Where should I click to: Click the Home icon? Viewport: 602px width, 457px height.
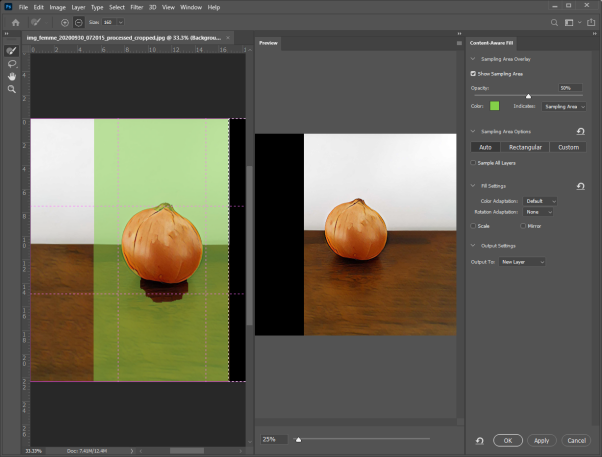[x=16, y=23]
